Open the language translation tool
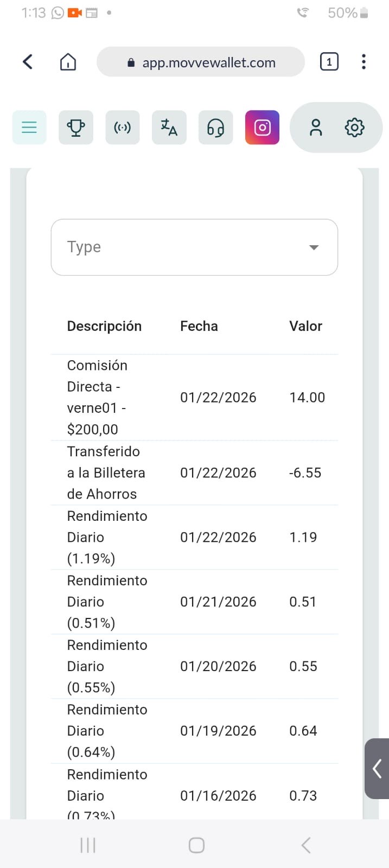389x868 pixels. (x=169, y=127)
